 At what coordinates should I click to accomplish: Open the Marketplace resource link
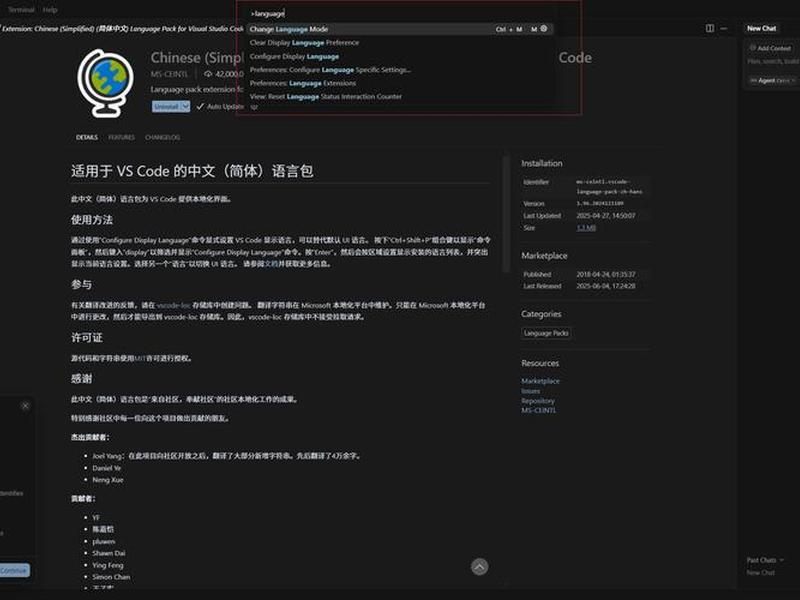(540, 381)
